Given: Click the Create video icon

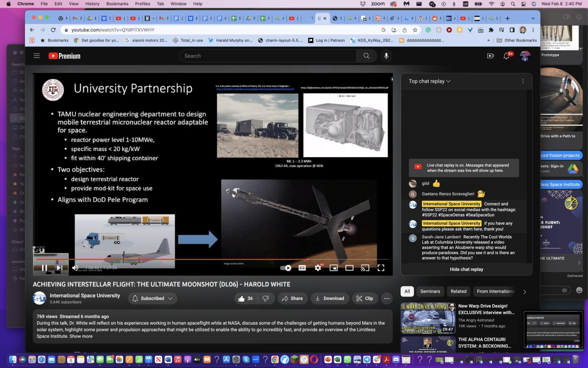Looking at the screenshot, I should 490,56.
